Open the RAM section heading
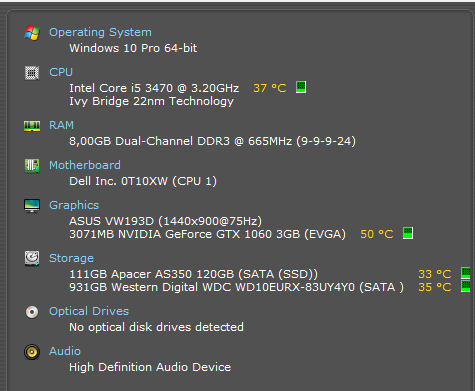Screen dimensions: 475x391 click(x=61, y=125)
